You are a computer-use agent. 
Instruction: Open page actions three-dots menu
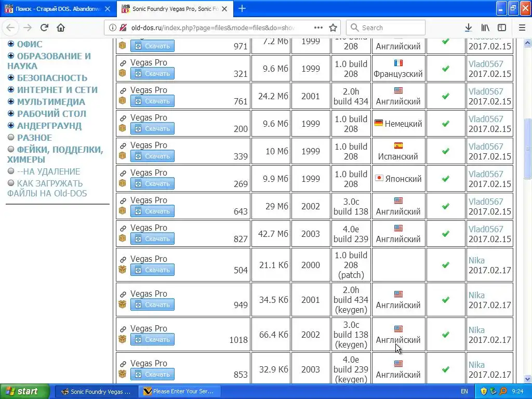coord(318,28)
